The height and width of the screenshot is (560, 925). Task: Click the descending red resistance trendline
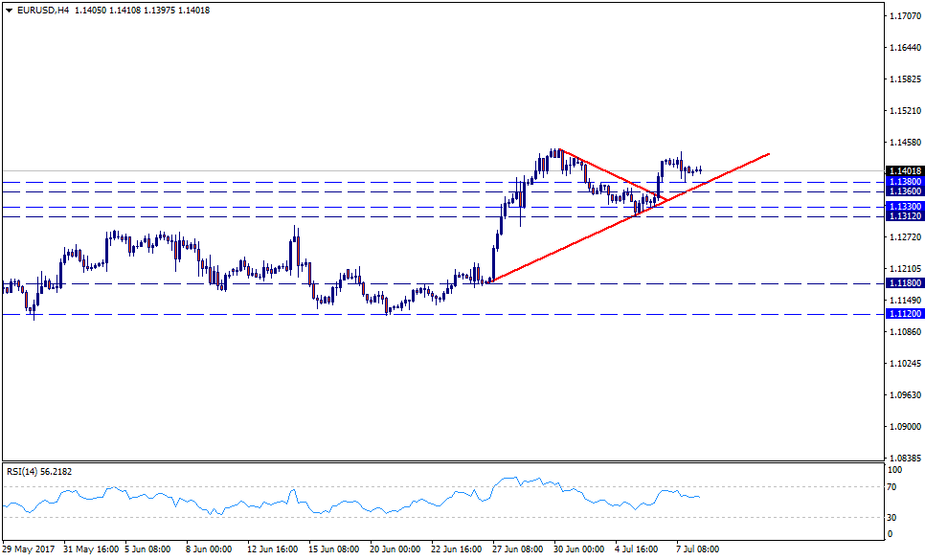pos(613,175)
